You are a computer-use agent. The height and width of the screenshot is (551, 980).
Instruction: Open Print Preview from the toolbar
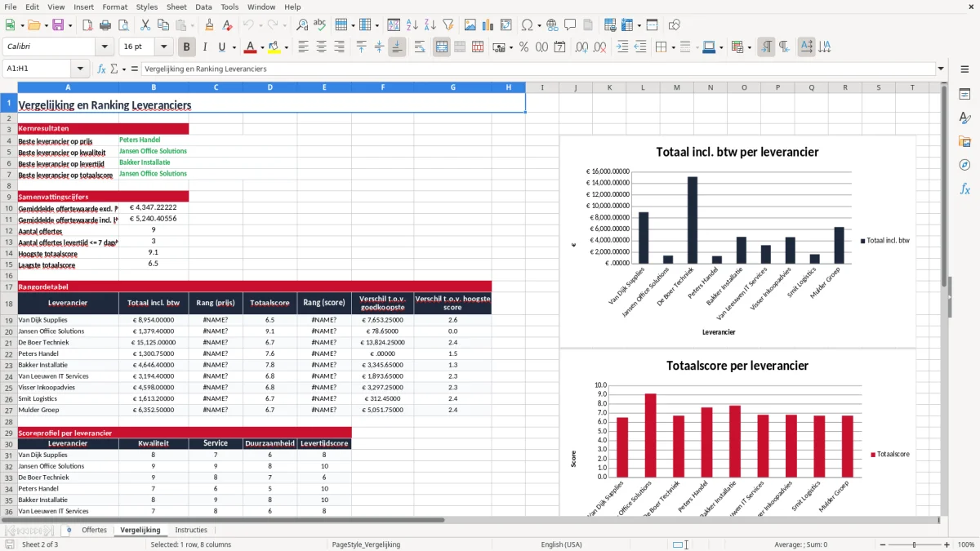pos(125,25)
